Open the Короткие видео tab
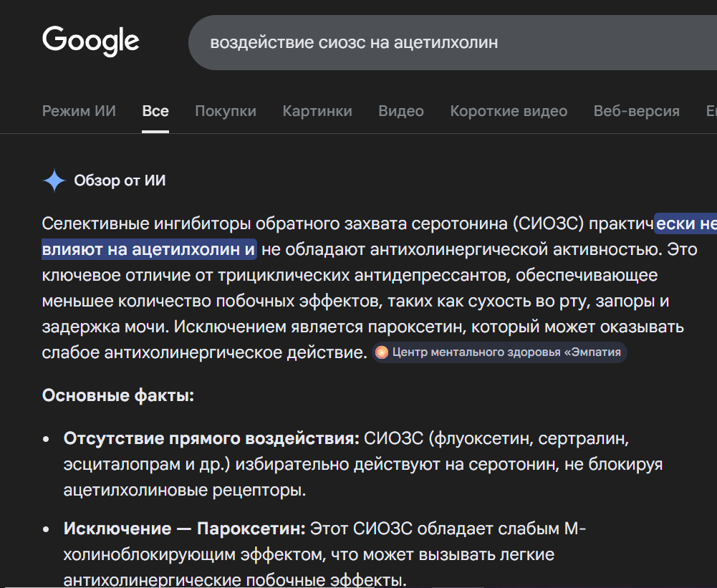Screen dimensions: 717x588 coord(509,111)
